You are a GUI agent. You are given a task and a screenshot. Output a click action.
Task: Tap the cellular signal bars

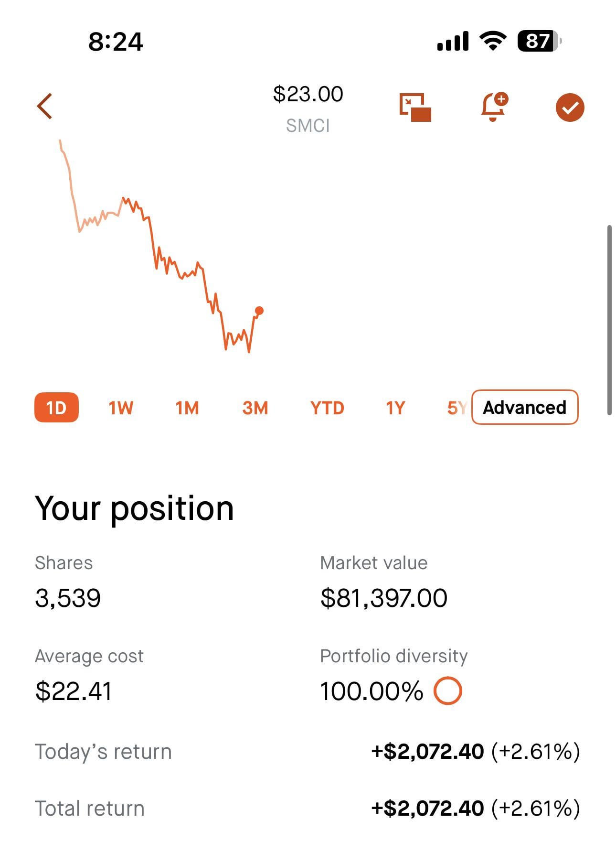453,42
